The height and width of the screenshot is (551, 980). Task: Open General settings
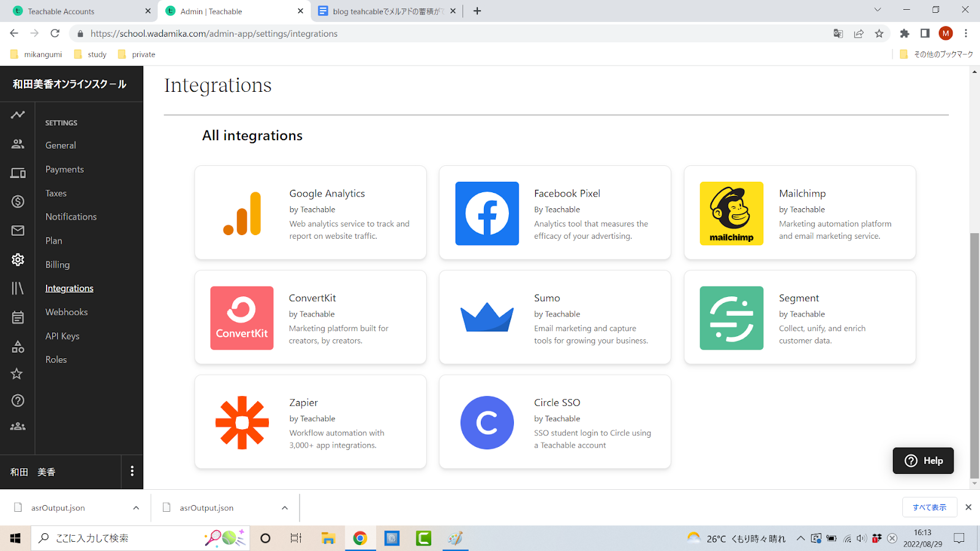[x=61, y=145]
